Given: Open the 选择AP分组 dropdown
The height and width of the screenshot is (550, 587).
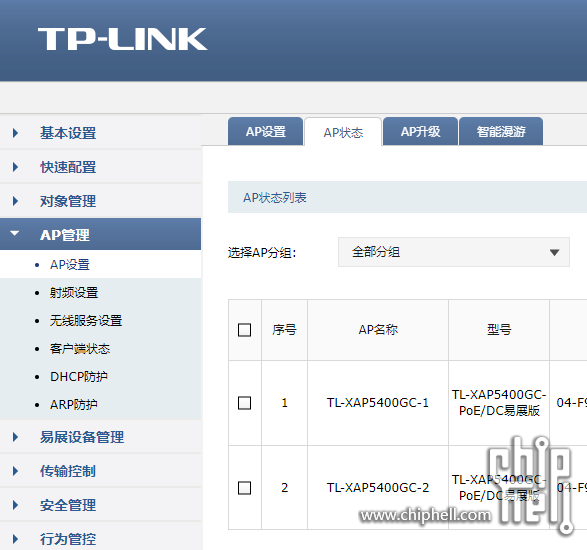Looking at the screenshot, I should pyautogui.click(x=454, y=252).
